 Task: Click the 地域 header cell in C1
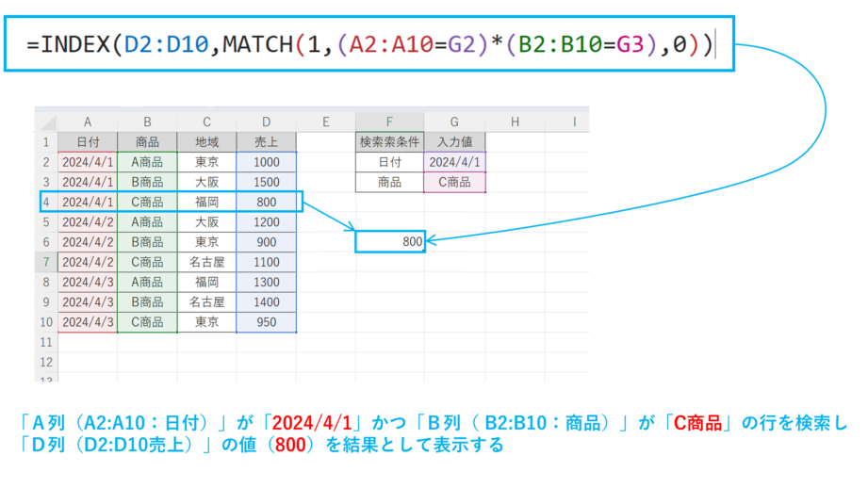tap(206, 142)
